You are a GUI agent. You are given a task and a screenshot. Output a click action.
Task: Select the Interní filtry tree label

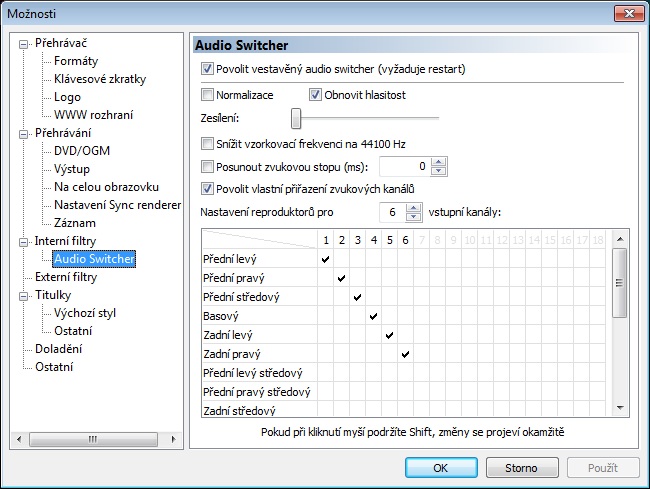click(65, 241)
